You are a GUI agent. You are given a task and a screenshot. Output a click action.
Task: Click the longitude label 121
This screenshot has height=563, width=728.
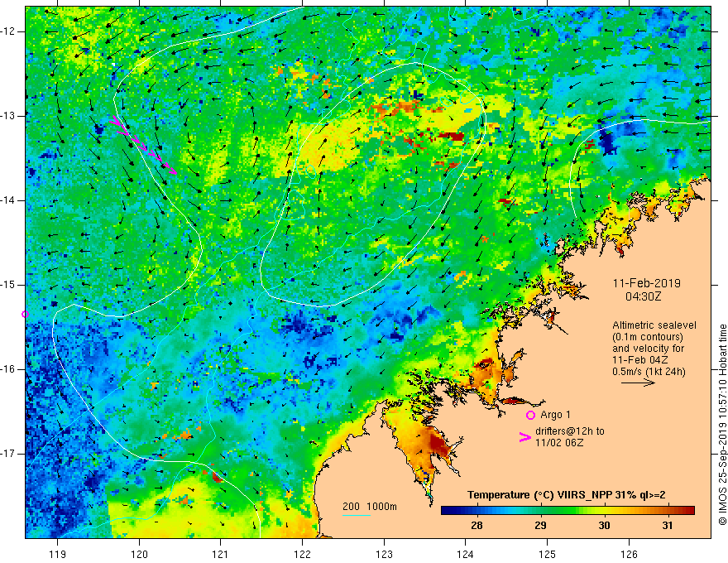pyautogui.click(x=221, y=554)
